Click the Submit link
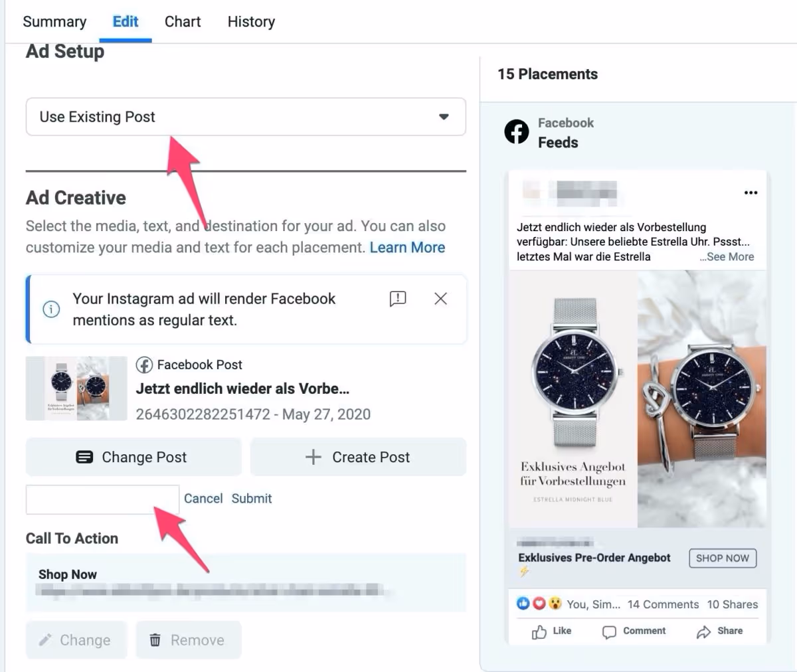The image size is (797, 672). (252, 499)
